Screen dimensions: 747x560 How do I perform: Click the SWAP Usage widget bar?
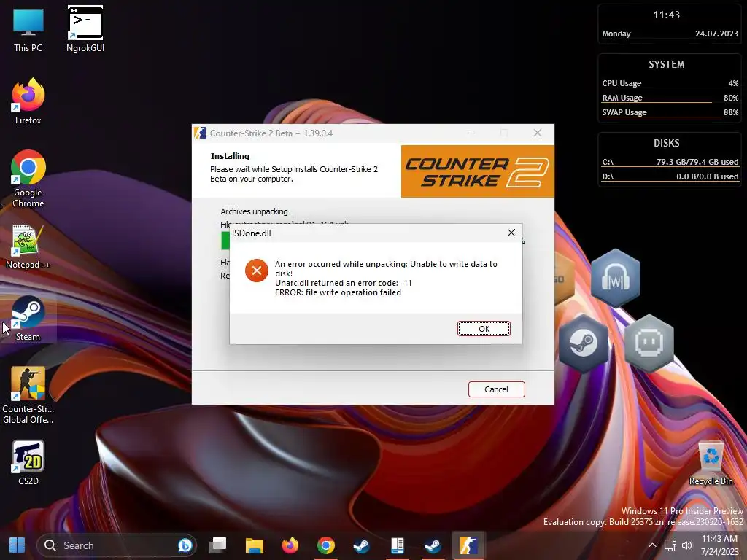pyautogui.click(x=670, y=113)
